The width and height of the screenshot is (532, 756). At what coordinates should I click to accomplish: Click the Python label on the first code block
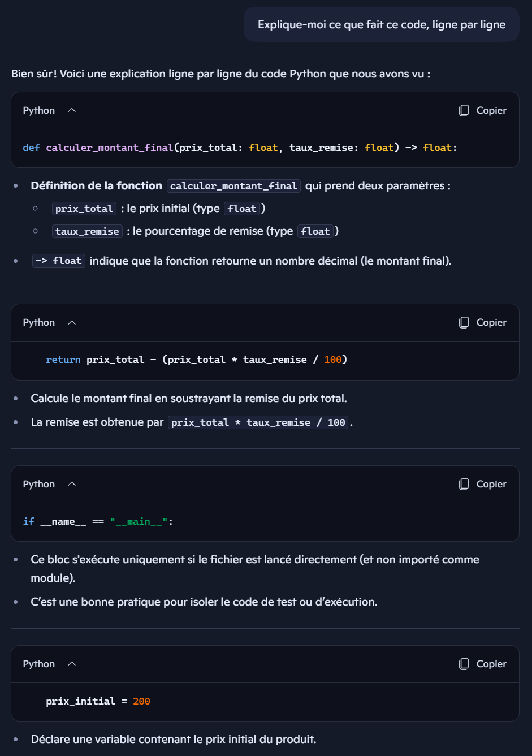[x=39, y=110]
